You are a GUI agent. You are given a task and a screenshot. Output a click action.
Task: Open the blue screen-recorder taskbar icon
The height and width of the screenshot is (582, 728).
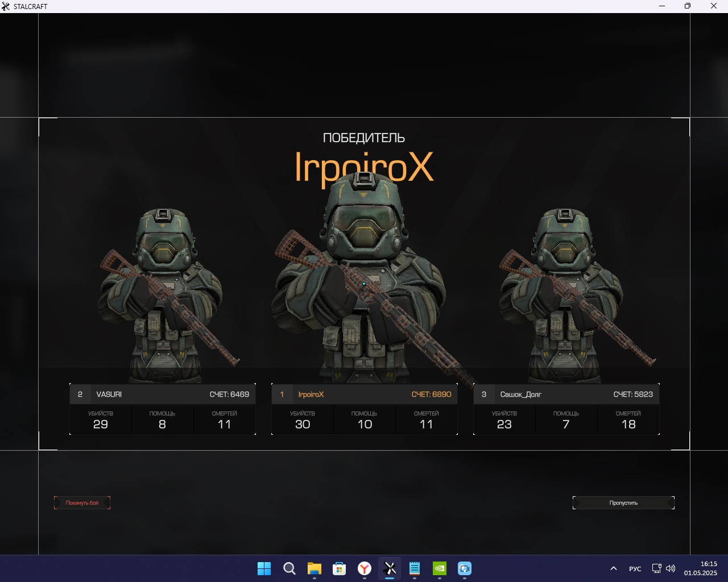tap(465, 568)
